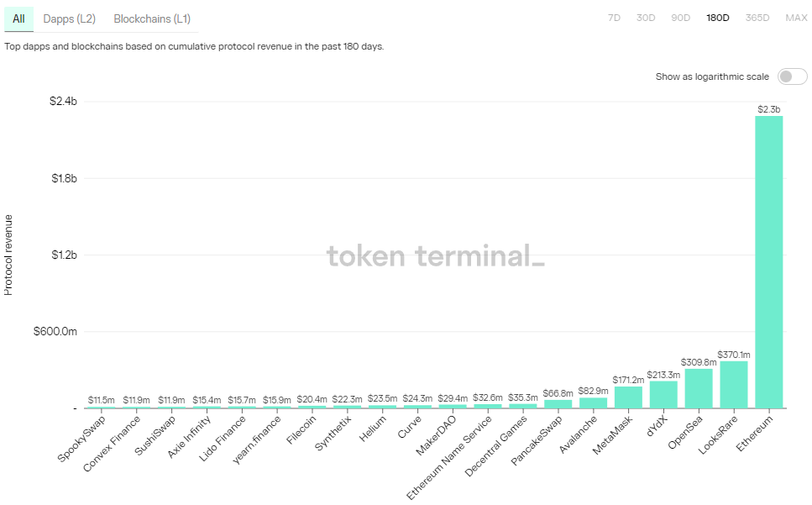Image resolution: width=812 pixels, height=505 pixels.
Task: Click the PancakeSwap revenue bar
Action: click(558, 404)
